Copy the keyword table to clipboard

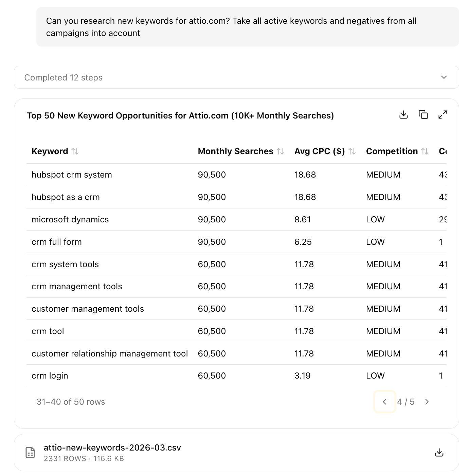pyautogui.click(x=423, y=115)
